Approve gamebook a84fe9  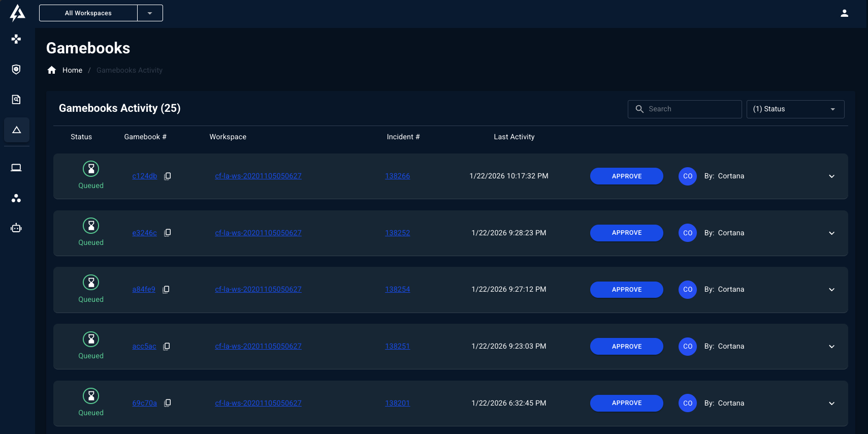tap(627, 290)
